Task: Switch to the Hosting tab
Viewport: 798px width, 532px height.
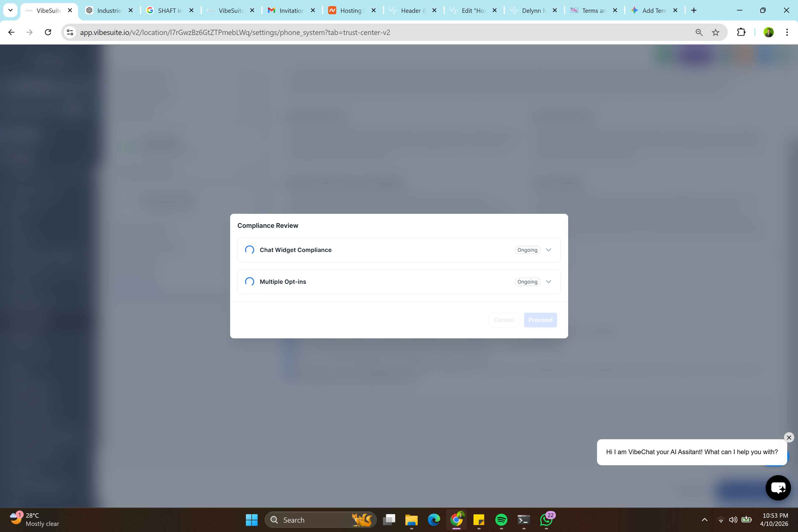Action: pos(351,10)
